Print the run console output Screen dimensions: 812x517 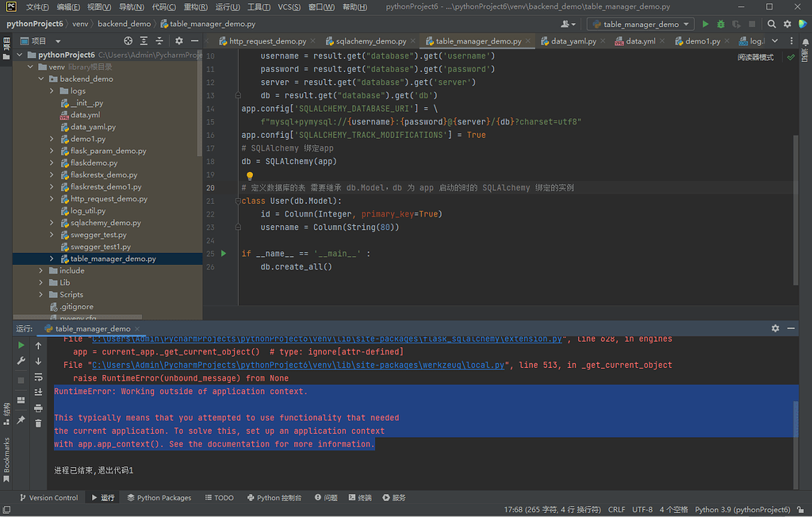coord(38,408)
